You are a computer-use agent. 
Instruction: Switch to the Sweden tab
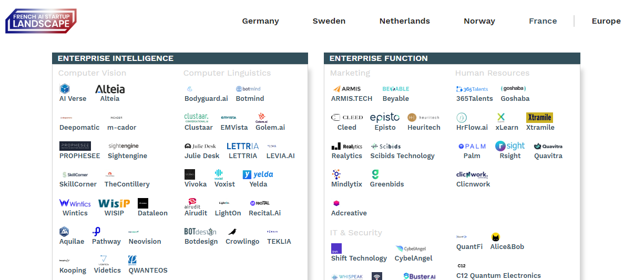[x=329, y=21]
